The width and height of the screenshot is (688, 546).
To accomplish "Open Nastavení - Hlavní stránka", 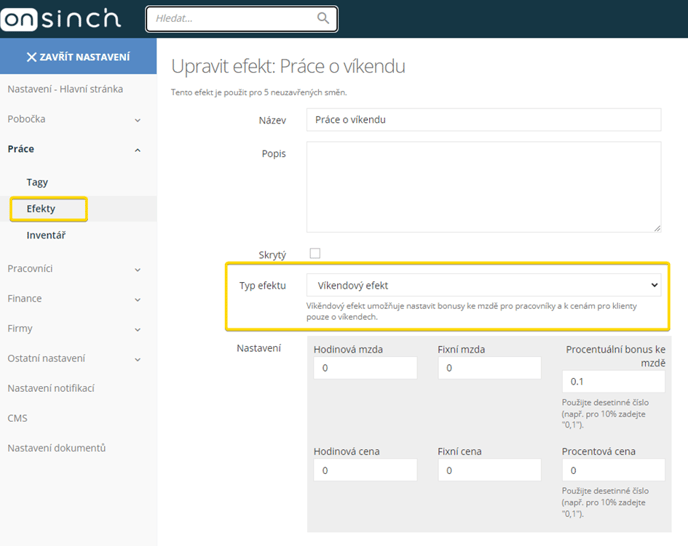I will click(x=65, y=89).
